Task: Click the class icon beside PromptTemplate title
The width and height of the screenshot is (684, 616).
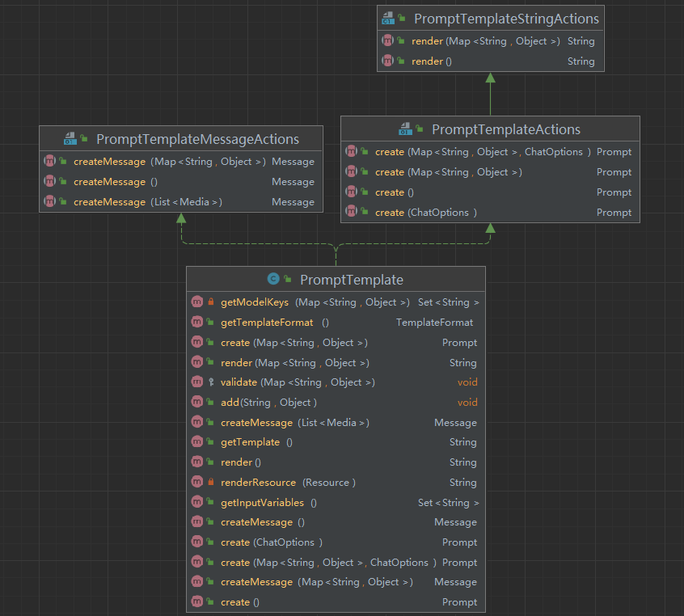Action: [x=273, y=279]
